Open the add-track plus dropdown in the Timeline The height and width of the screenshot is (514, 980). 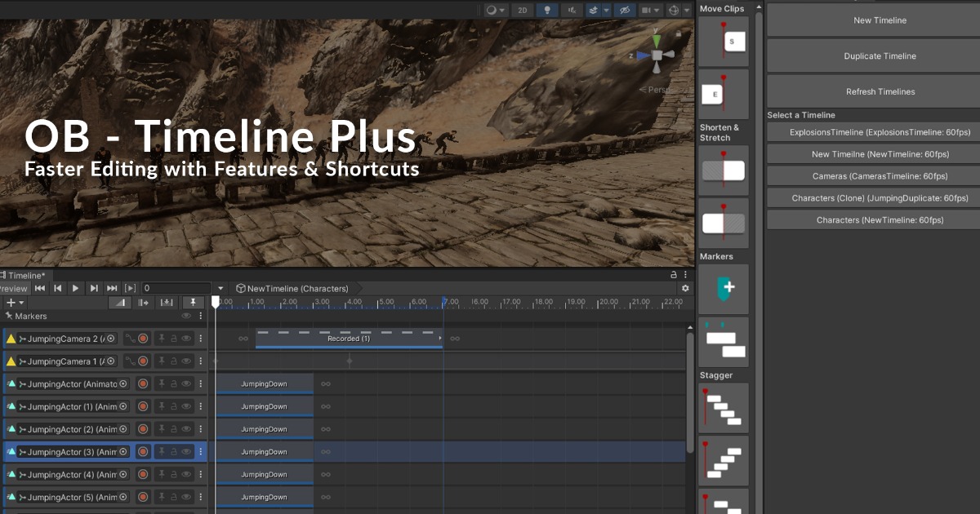tap(15, 302)
